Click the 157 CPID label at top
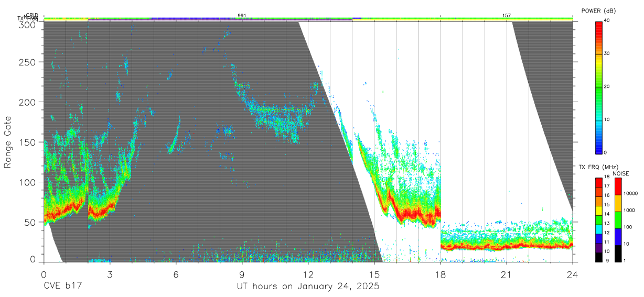Image resolution: width=644 pixels, height=297 pixels. point(507,16)
